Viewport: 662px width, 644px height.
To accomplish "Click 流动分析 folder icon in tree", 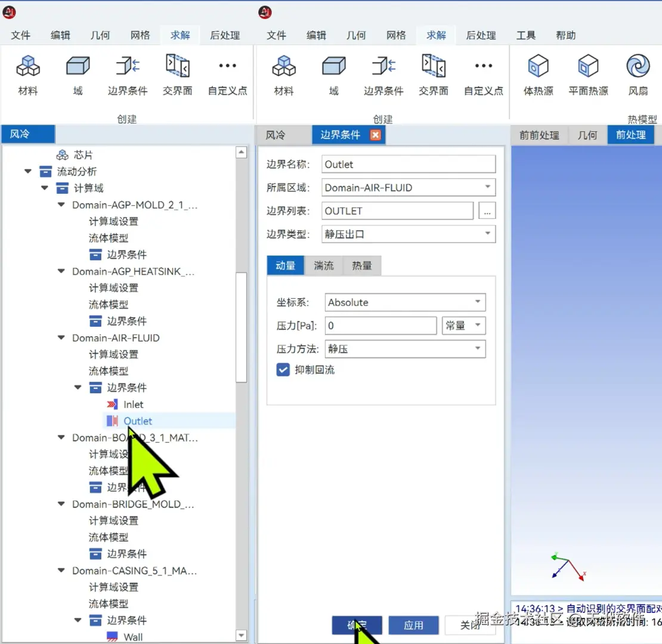I will [x=45, y=171].
